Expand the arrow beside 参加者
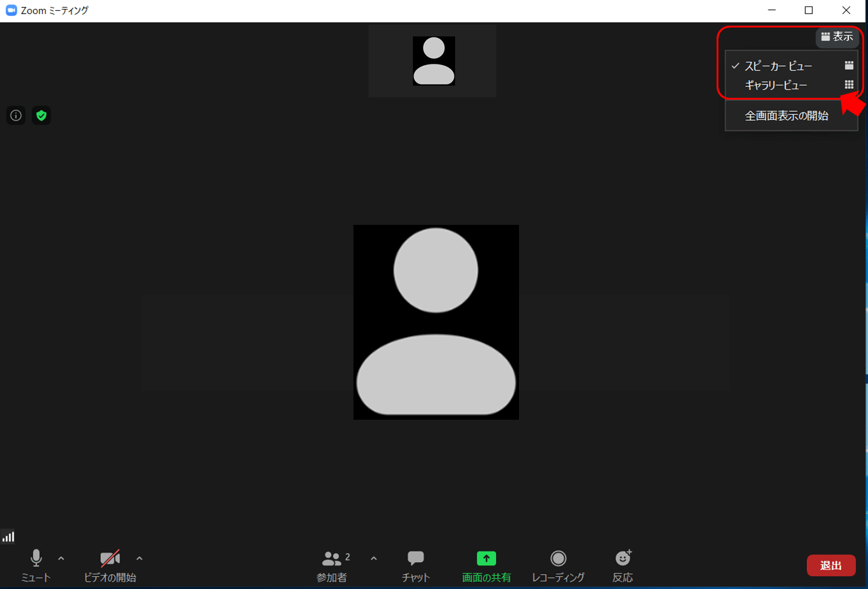868x589 pixels. tap(374, 559)
